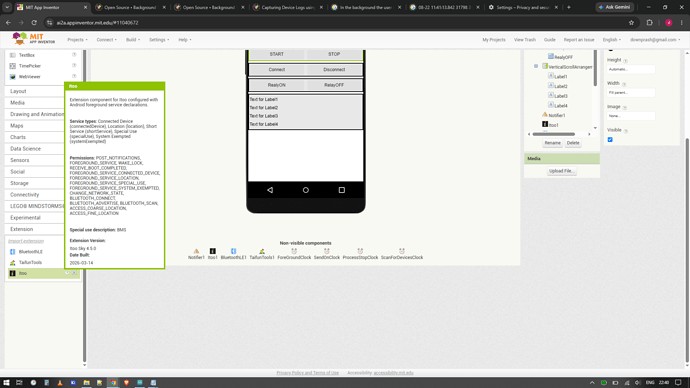Reload the App Inventor page
Viewport: 690px width, 388px height.
pos(34,22)
